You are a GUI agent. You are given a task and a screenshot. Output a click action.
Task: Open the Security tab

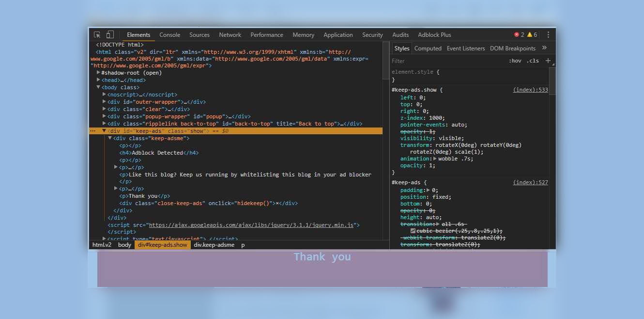point(372,35)
